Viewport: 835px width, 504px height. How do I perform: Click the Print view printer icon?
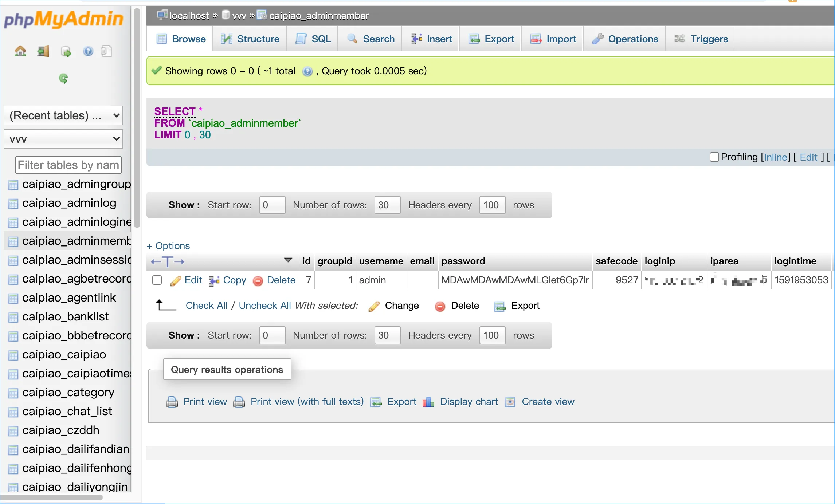point(172,402)
